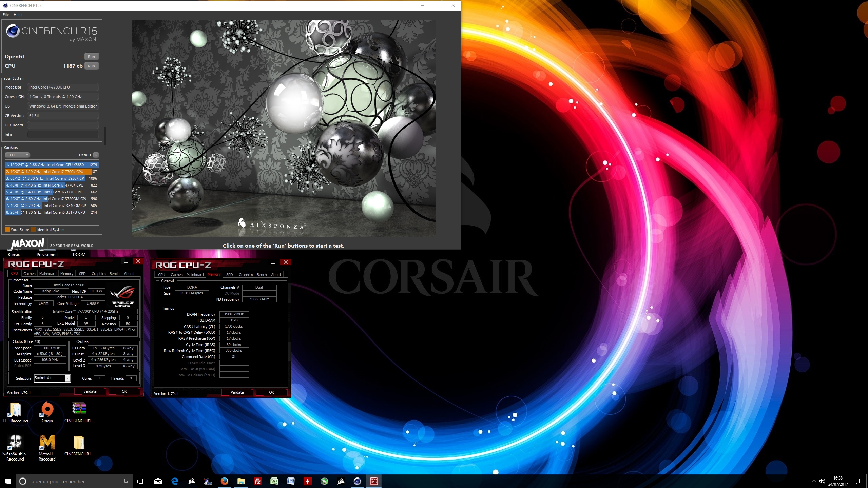
Task: Open the action center notifications icon
Action: coord(857,481)
